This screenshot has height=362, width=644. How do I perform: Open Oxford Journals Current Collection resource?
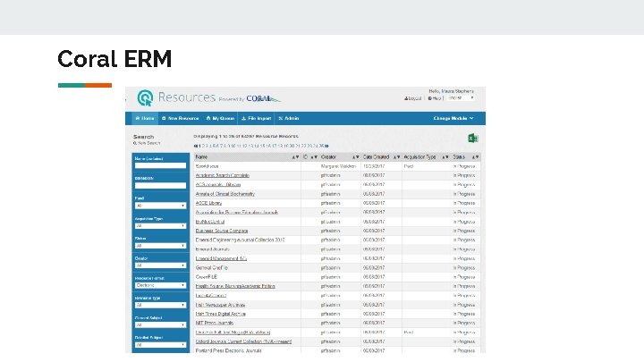click(243, 341)
